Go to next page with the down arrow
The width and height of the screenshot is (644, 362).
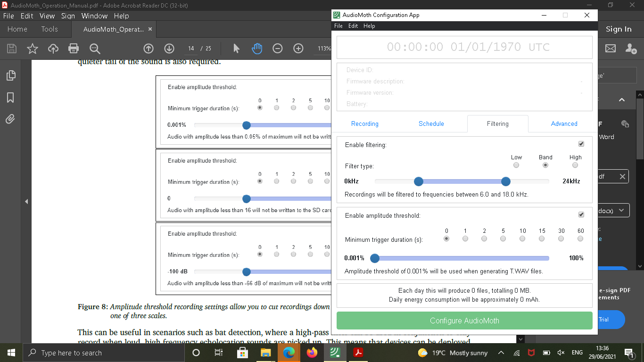[x=169, y=49]
